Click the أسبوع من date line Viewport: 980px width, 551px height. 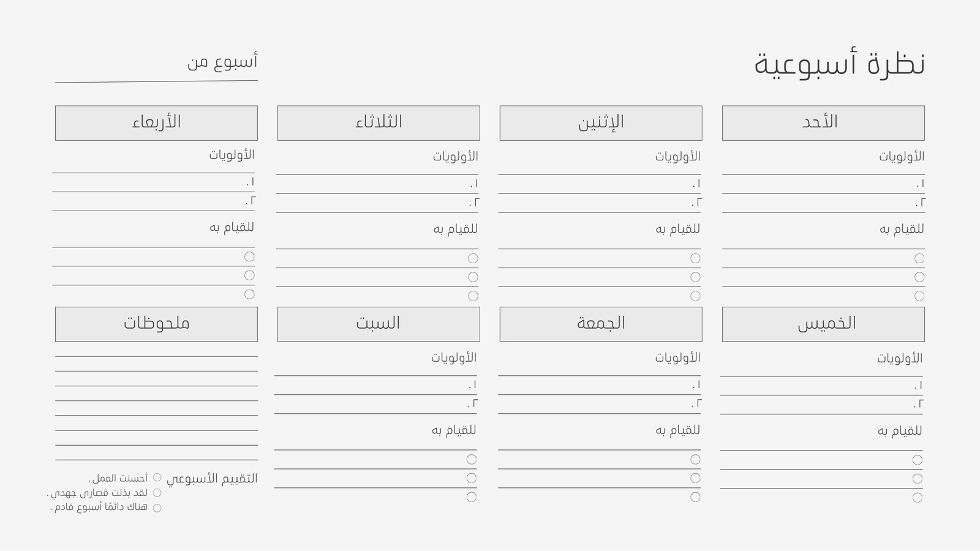156,80
